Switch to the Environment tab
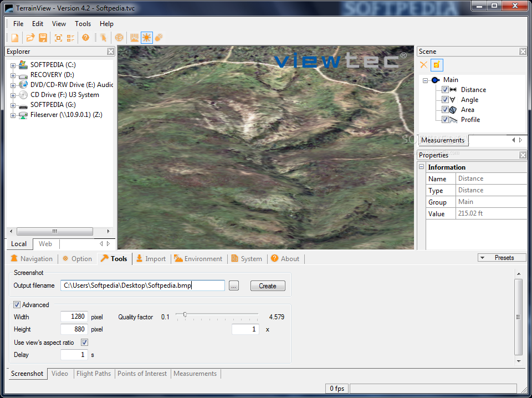Viewport: 532px width, 398px height. (198, 259)
